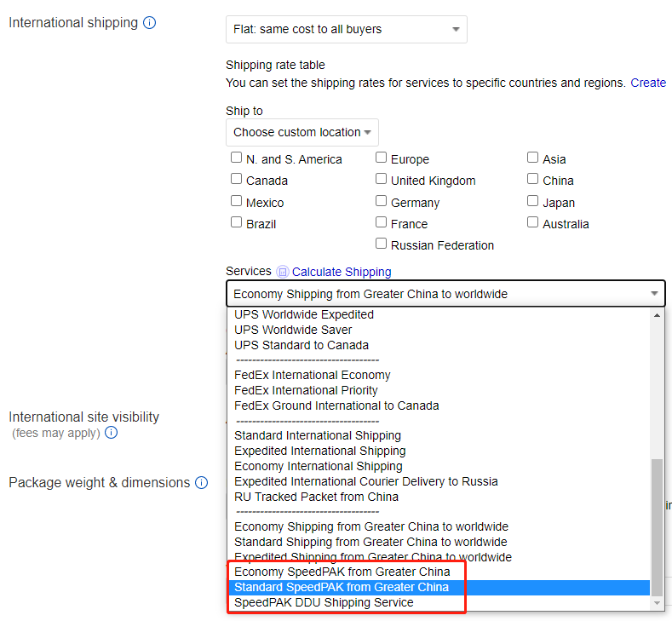The image size is (672, 621).
Task: Click the International shipping info icon
Action: pos(149,23)
